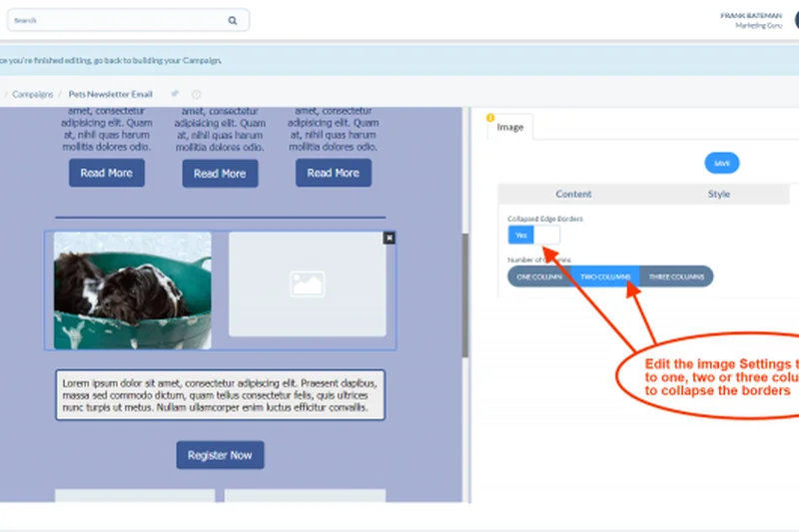Image resolution: width=799 pixels, height=532 pixels.
Task: Click the editor vertical scrollbar
Action: click(465, 295)
